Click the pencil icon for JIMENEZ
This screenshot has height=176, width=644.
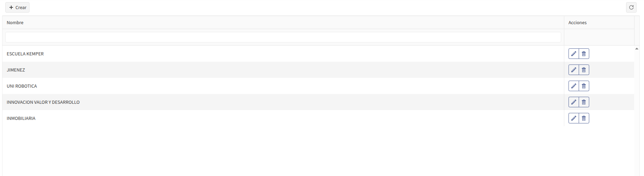click(574, 70)
